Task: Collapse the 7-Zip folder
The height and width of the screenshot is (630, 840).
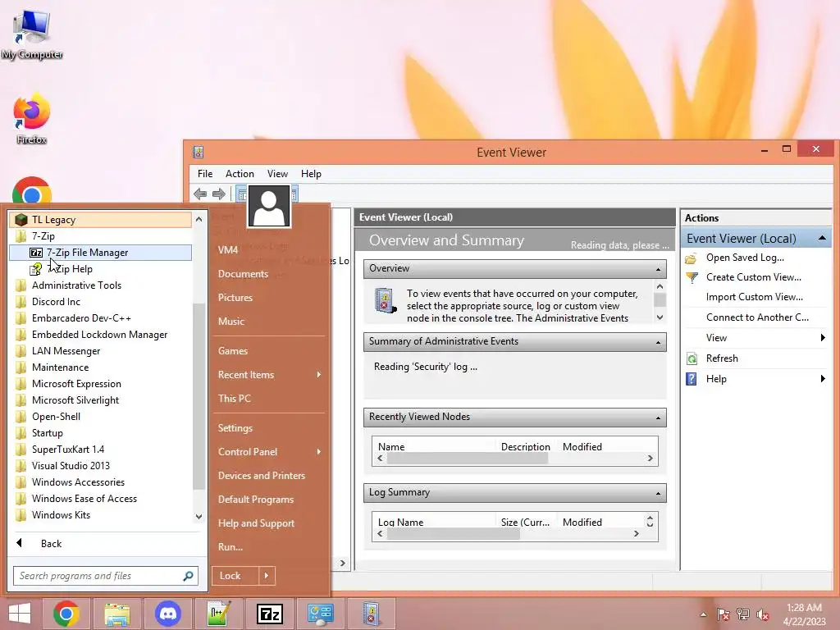Action: (100, 236)
